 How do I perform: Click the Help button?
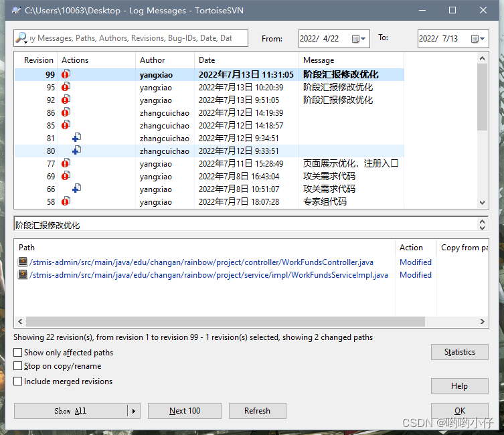pyautogui.click(x=460, y=386)
